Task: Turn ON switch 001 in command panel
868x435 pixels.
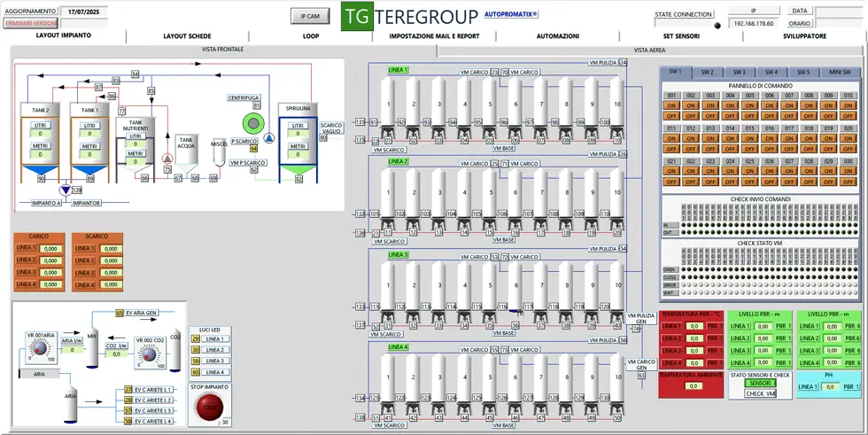Action: (x=671, y=105)
